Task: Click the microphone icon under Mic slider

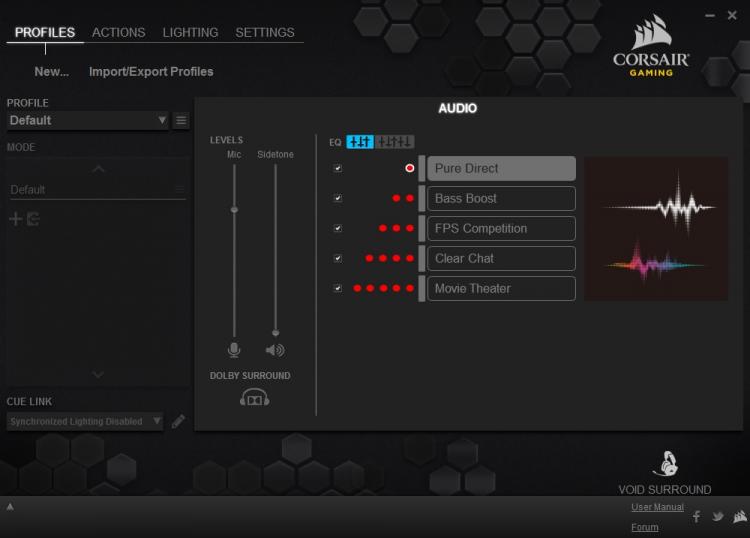Action: (234, 350)
